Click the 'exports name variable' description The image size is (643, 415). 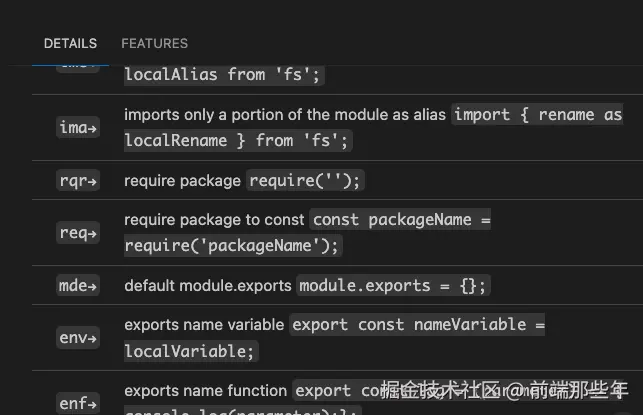(x=204, y=324)
